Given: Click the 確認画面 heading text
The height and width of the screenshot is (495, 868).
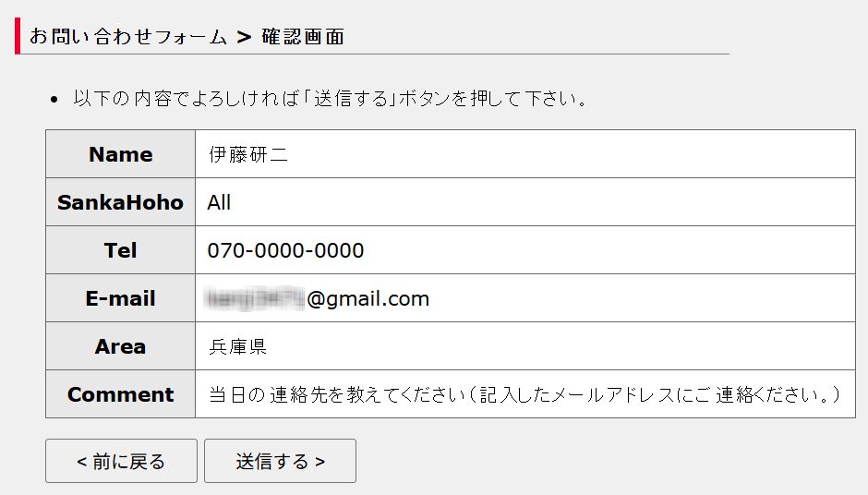Looking at the screenshot, I should tap(302, 36).
